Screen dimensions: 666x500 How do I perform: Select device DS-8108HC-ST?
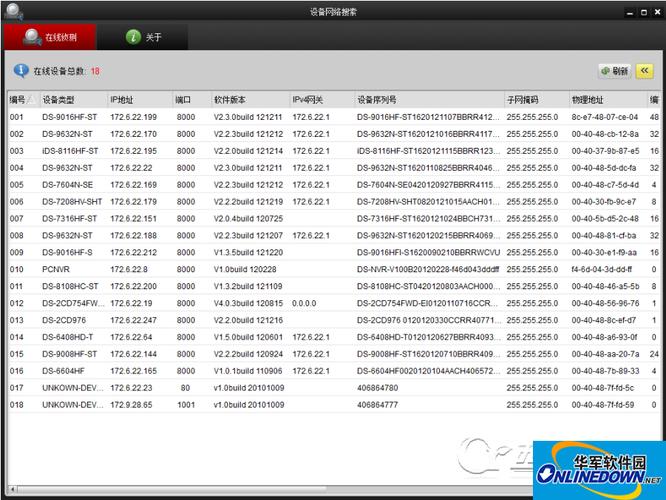70,286
